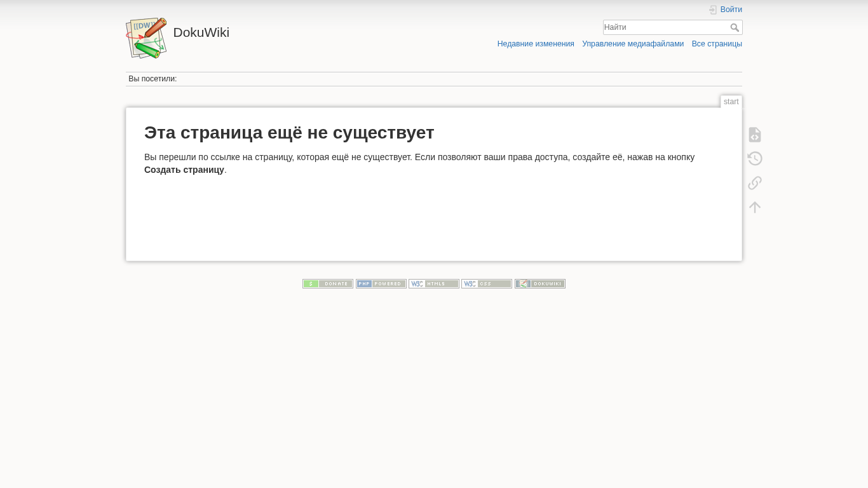Click the Donate badge

pos(328,284)
